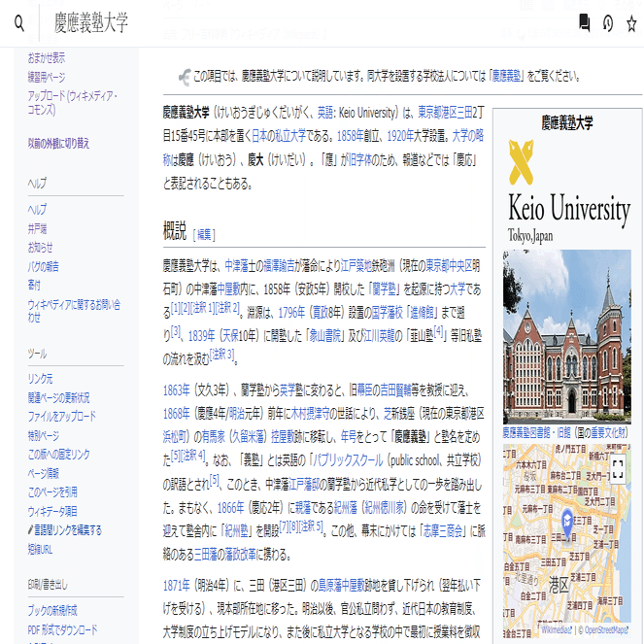Open 1796年 link

pos(291,313)
